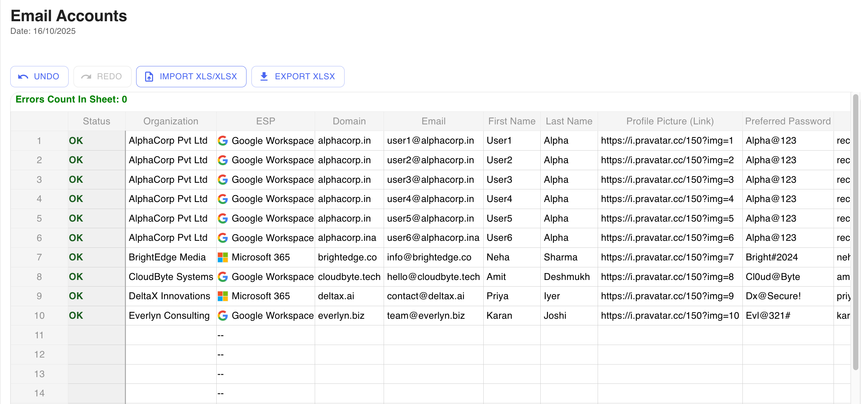Viewport: 868px width, 404px height.
Task: Select row number 10 header
Action: 39,316
